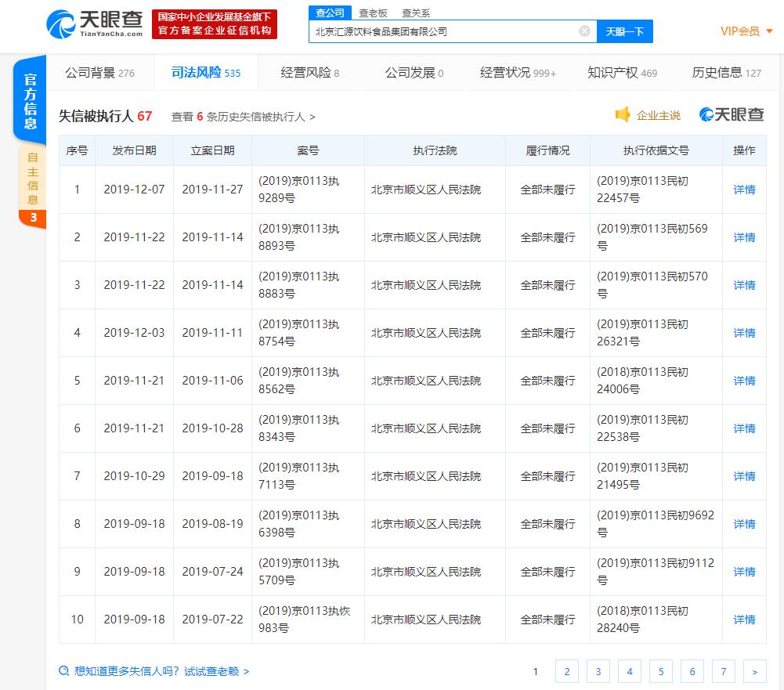This screenshot has height=690, width=784.
Task: Go to pagination page 6
Action: tap(692, 671)
